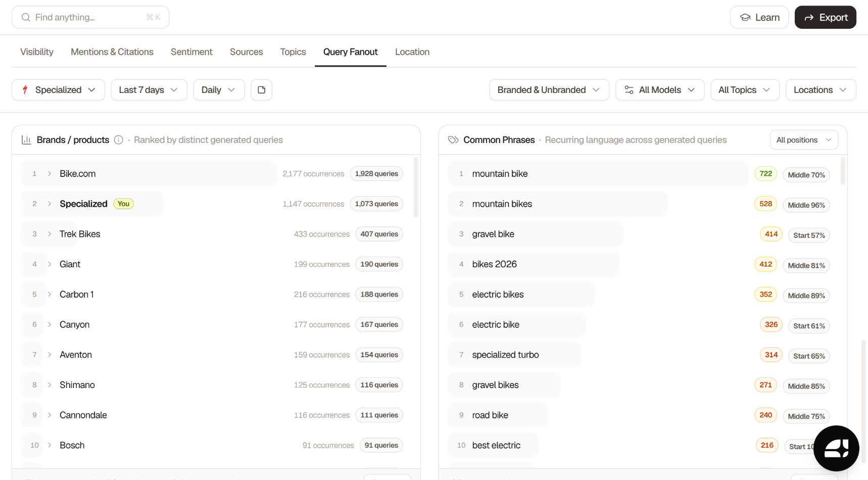Screen dimensions: 868x480
Task: Open the Mentions & Citations tab
Action: (x=112, y=52)
